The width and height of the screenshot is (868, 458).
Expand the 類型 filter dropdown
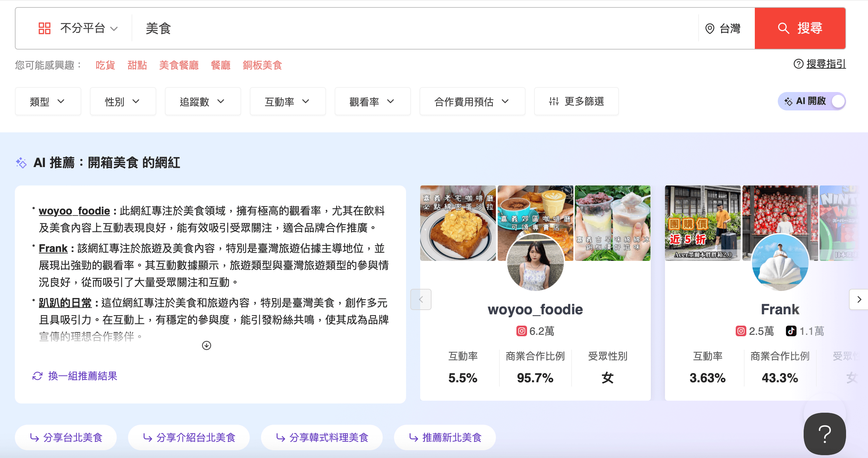(x=48, y=102)
